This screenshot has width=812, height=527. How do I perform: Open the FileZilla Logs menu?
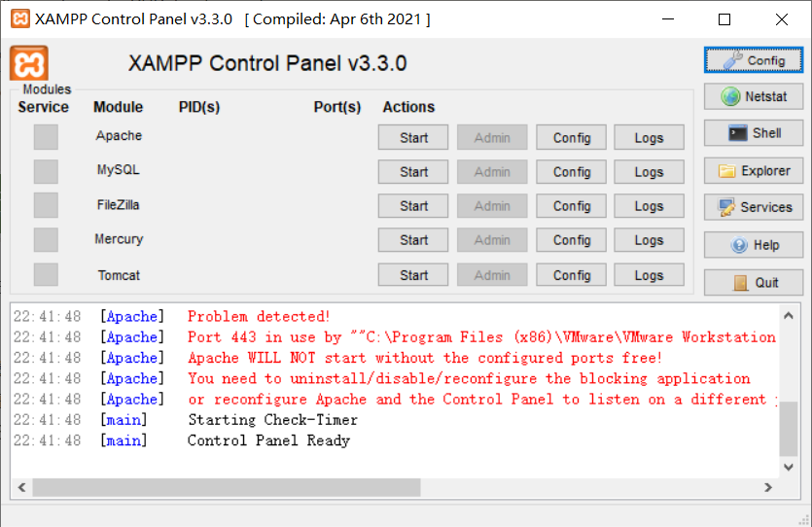[649, 206]
